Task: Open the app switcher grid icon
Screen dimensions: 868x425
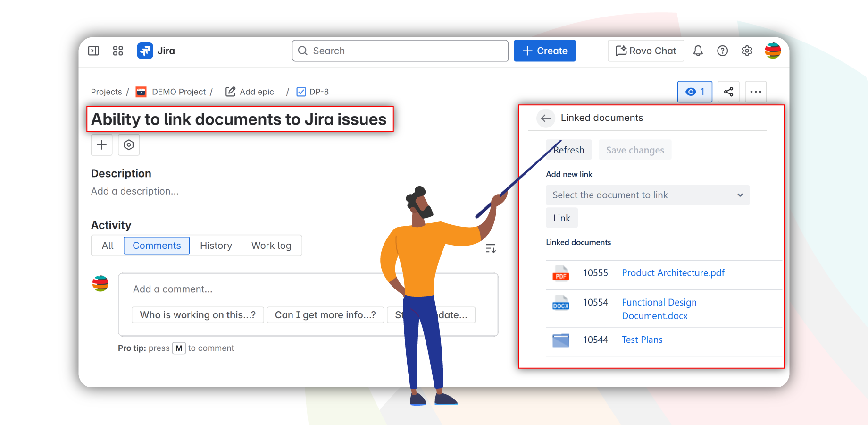Action: click(x=118, y=51)
